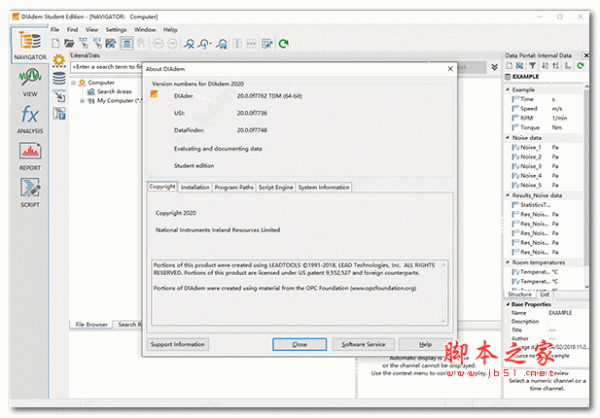The width and height of the screenshot is (600, 418).
Task: Switch to List tab in Data Portal
Action: (545, 294)
